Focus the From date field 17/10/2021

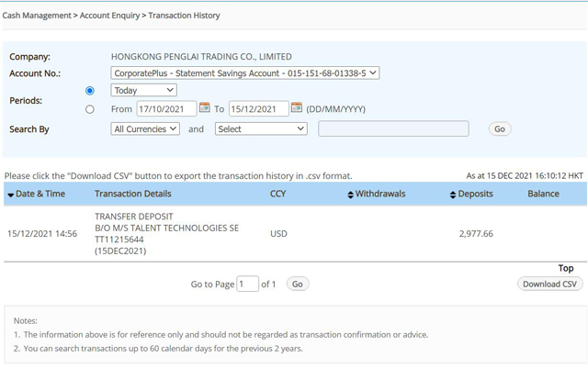(166, 108)
